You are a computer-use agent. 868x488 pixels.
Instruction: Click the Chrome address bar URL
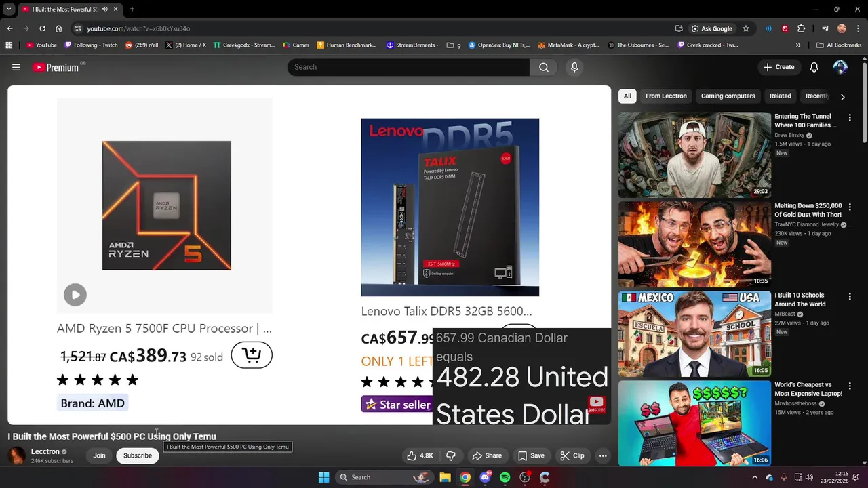pos(138,28)
